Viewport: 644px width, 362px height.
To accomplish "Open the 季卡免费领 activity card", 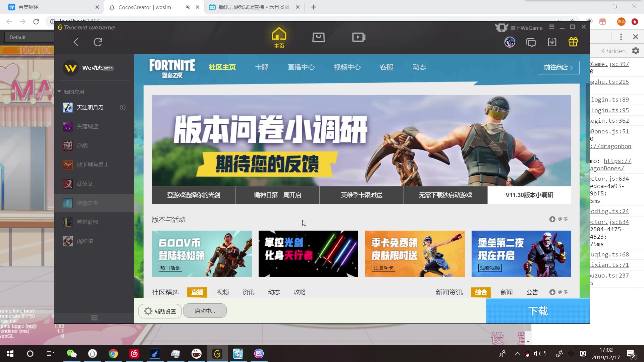I will (x=415, y=254).
